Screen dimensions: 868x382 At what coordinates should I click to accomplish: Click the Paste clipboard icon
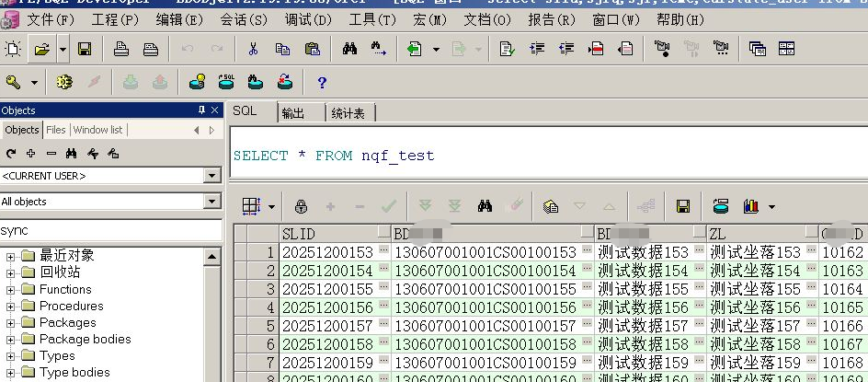313,49
